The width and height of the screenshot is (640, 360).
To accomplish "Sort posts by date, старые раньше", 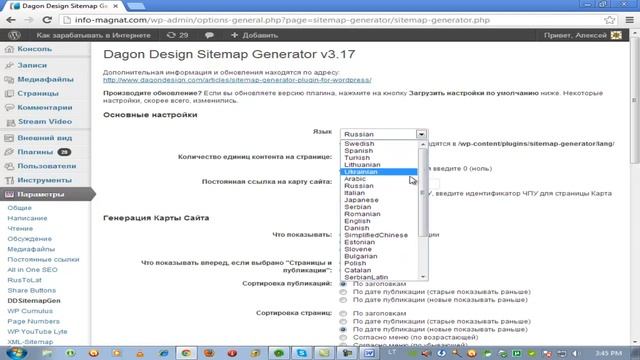I will tap(343, 292).
